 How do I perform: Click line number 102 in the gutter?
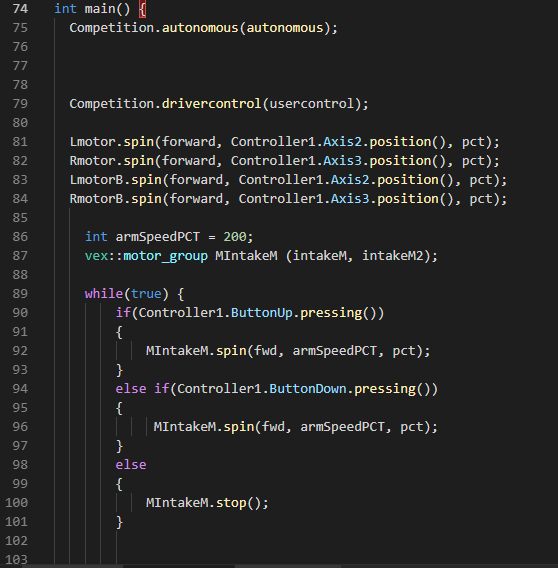point(16,541)
